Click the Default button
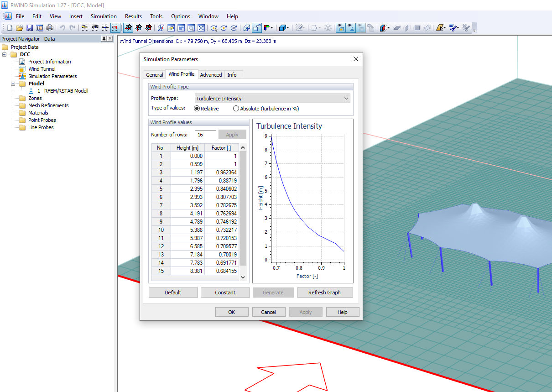The height and width of the screenshot is (392, 552). [173, 293]
